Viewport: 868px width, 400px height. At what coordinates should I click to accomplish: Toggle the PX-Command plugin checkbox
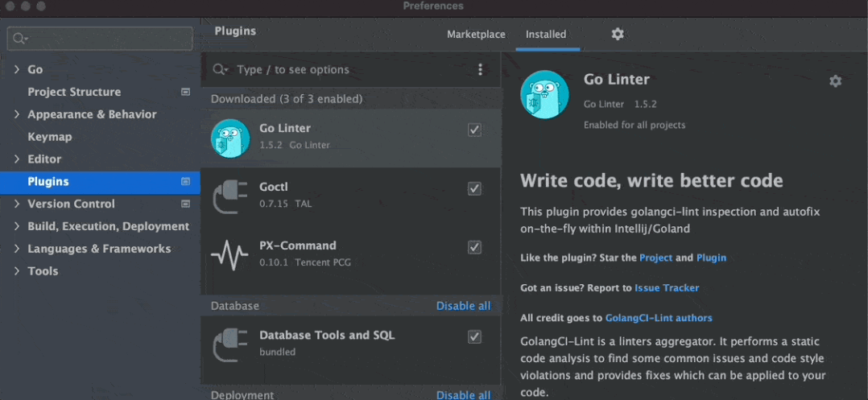pyautogui.click(x=474, y=247)
